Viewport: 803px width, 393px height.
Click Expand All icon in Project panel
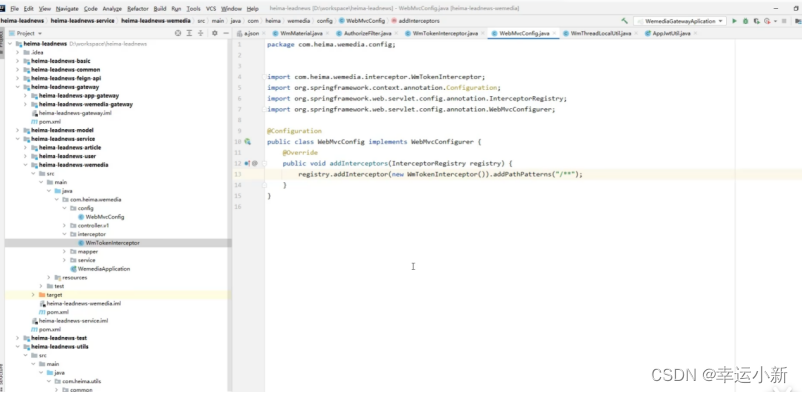click(189, 33)
